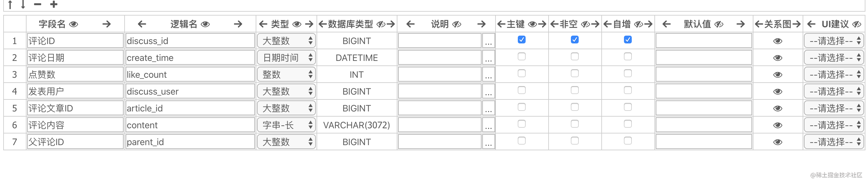
Task: Toggle the eye icon in 字段名 header
Action: tap(73, 24)
